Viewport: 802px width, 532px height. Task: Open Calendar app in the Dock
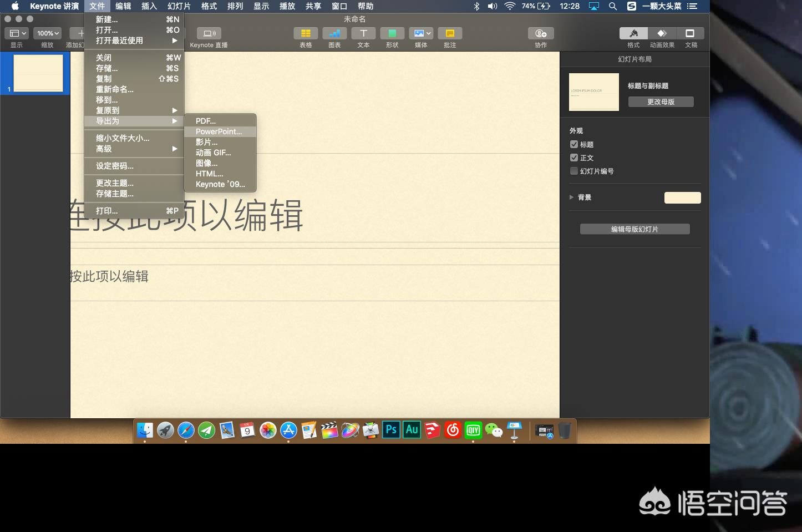(x=247, y=430)
